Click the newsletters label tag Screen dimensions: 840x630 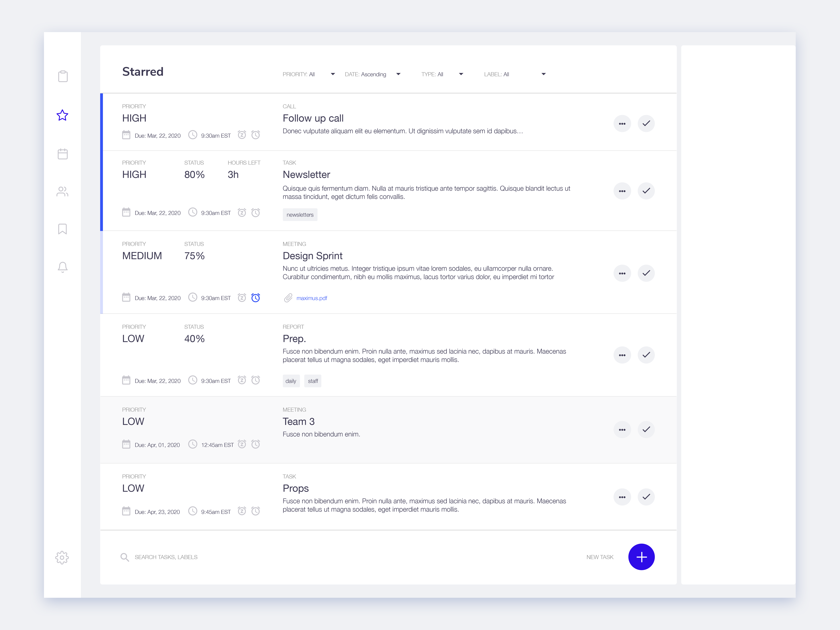tap(300, 215)
